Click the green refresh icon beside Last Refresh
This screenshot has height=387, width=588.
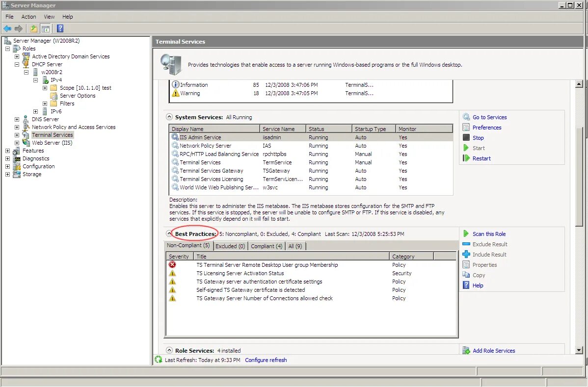158,360
